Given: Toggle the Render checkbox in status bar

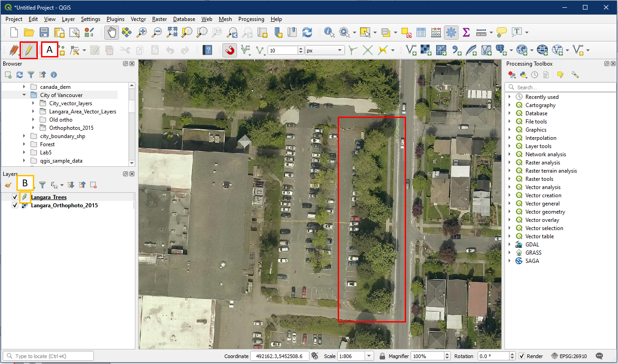Looking at the screenshot, I should (x=522, y=356).
